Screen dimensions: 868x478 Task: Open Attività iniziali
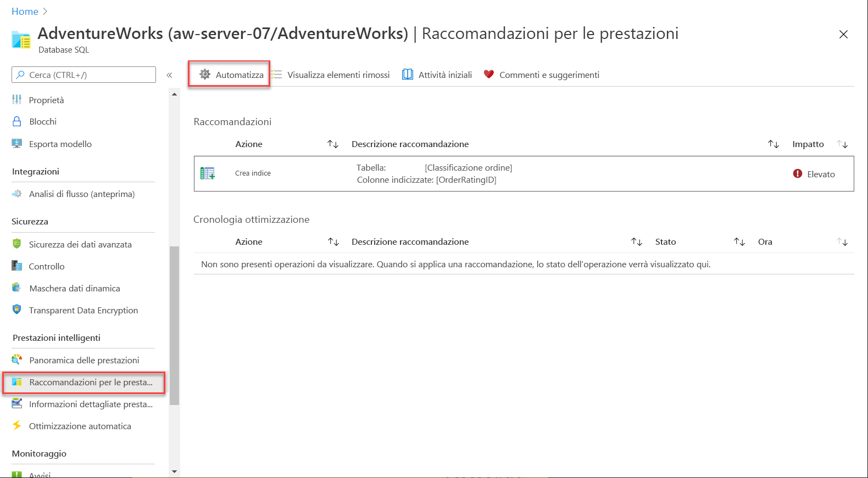pyautogui.click(x=437, y=75)
